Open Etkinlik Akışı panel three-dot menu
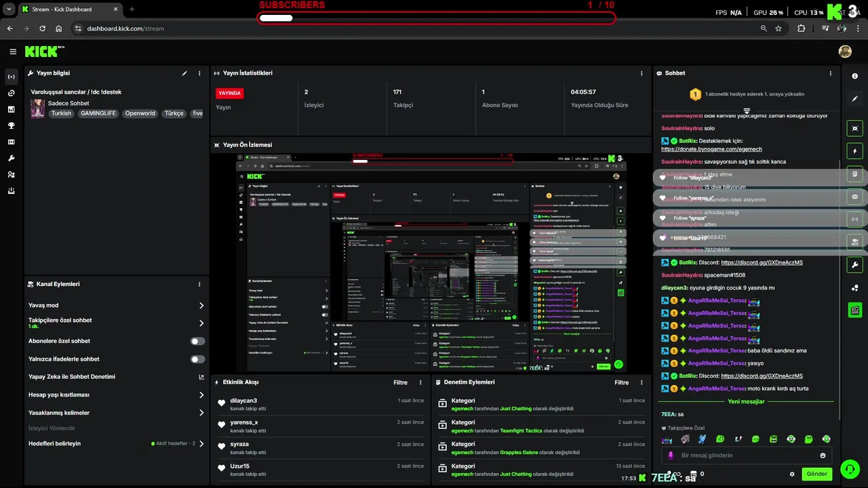This screenshot has height=488, width=868. [x=420, y=382]
